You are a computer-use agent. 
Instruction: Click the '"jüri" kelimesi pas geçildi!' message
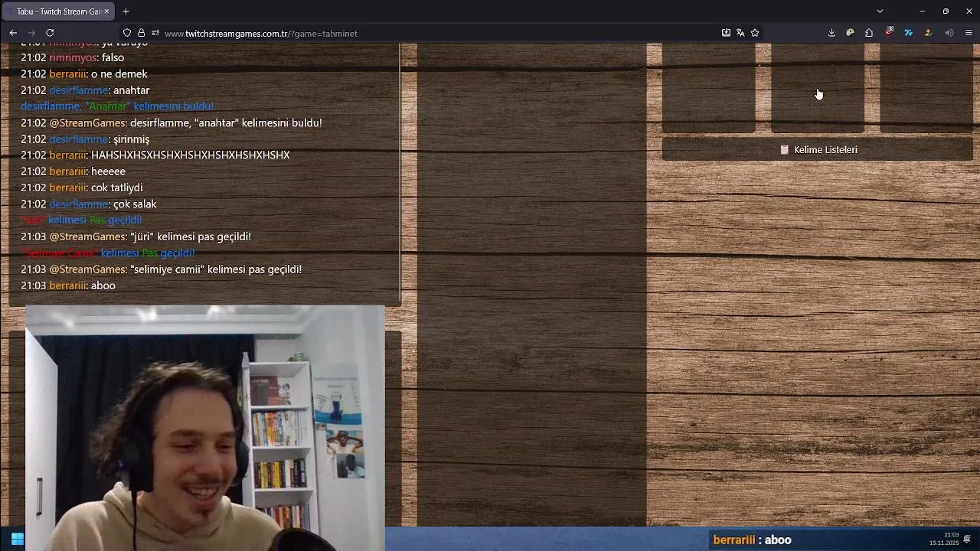click(x=191, y=236)
